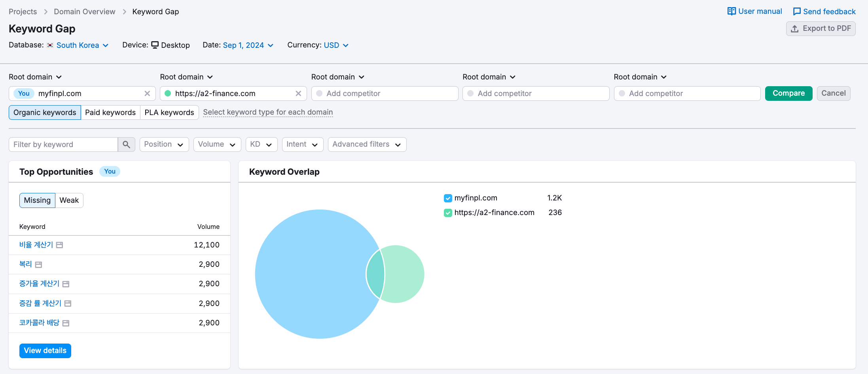Click the green dot next to a2-finance.com
The height and width of the screenshot is (374, 868).
(x=168, y=94)
